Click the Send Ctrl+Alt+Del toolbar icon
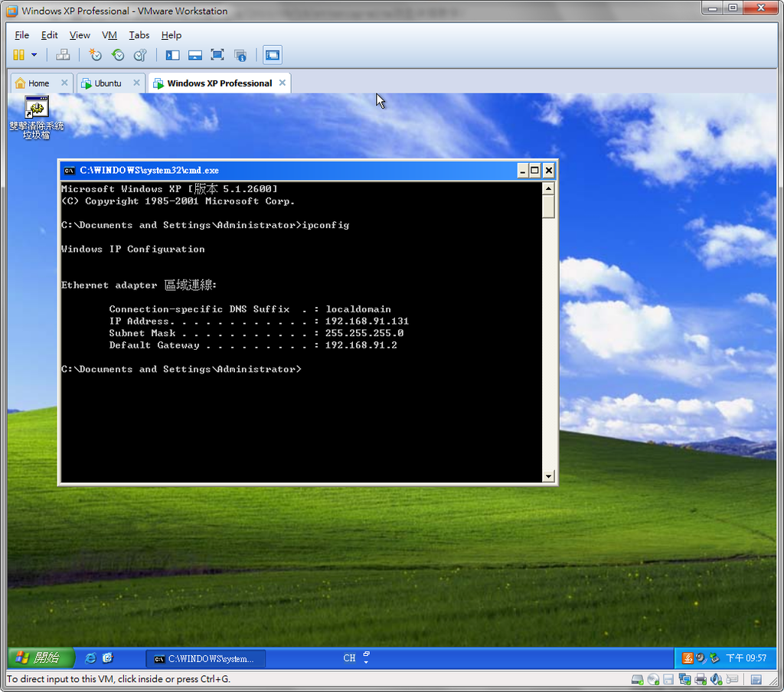Image resolution: width=784 pixels, height=692 pixels. [x=63, y=55]
